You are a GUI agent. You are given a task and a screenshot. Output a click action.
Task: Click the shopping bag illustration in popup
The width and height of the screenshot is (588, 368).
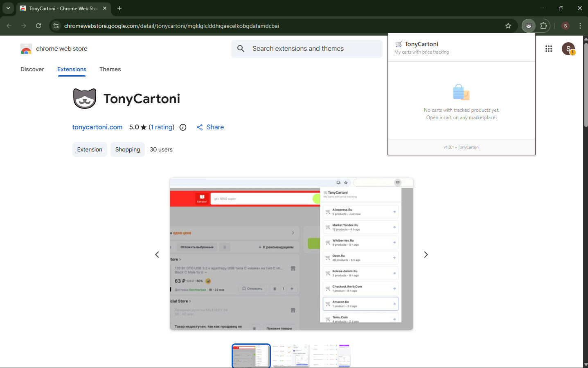pyautogui.click(x=461, y=92)
